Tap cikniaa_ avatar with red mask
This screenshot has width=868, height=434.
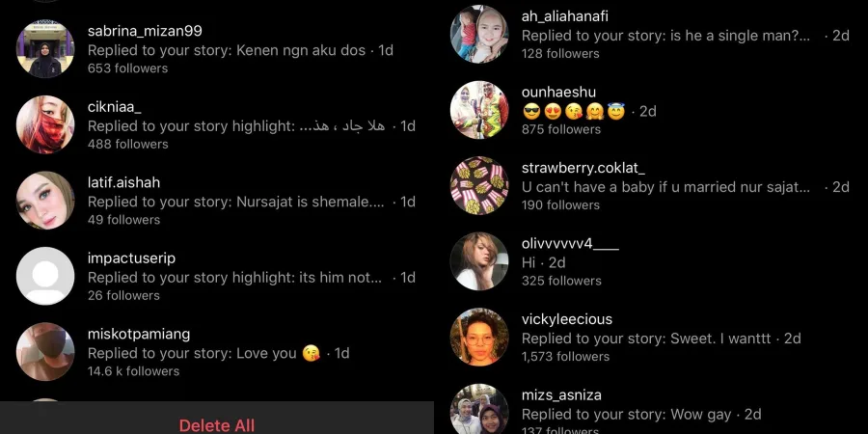[44, 124]
